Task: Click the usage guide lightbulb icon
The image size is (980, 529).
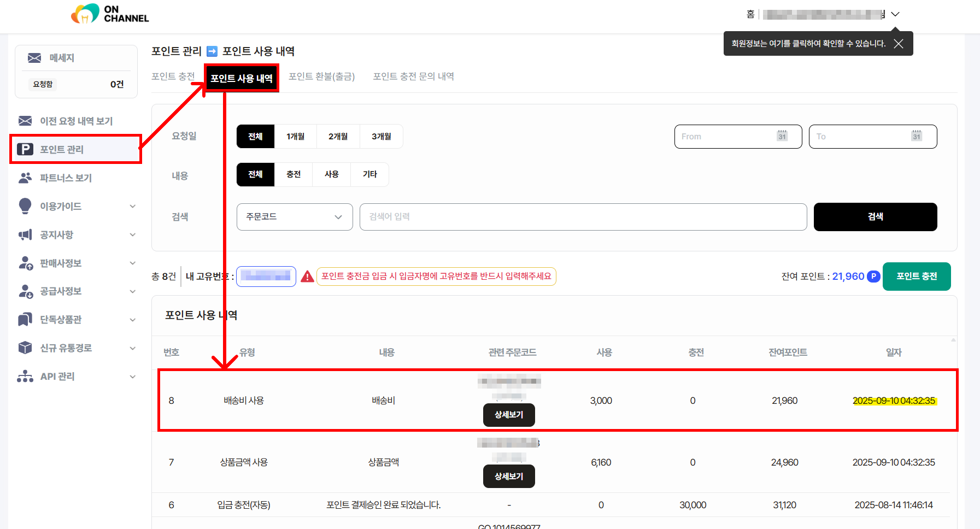Action: click(x=25, y=206)
